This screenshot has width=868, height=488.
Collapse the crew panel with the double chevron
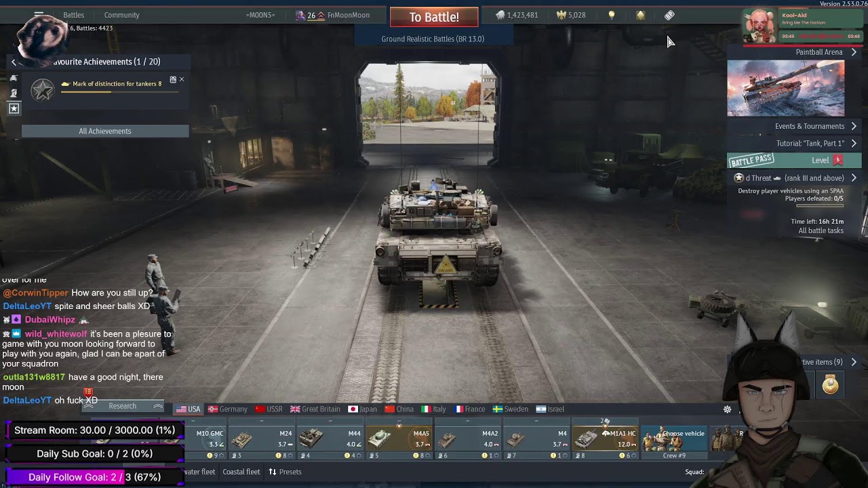pyautogui.click(x=157, y=406)
